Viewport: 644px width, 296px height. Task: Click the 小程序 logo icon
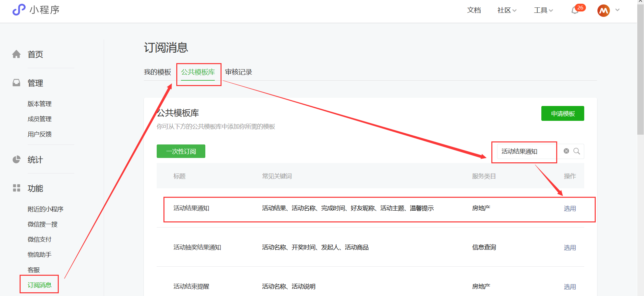[19, 10]
